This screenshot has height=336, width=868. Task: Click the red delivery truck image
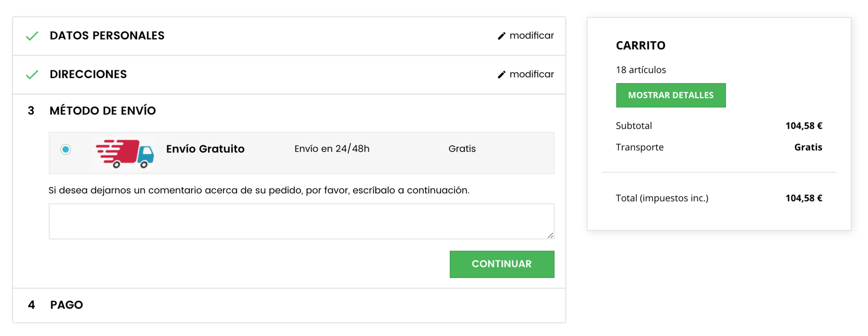(124, 153)
